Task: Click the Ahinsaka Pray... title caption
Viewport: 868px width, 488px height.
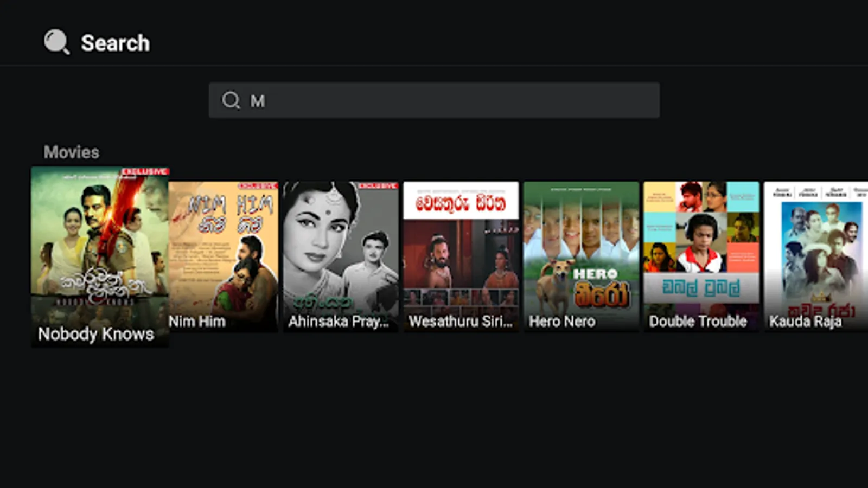Action: coord(339,322)
